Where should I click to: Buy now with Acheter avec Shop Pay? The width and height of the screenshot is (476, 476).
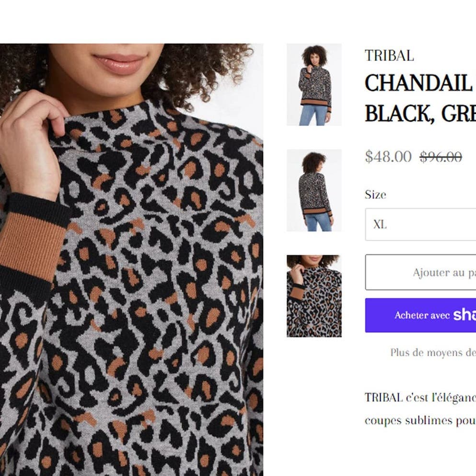tap(420, 315)
